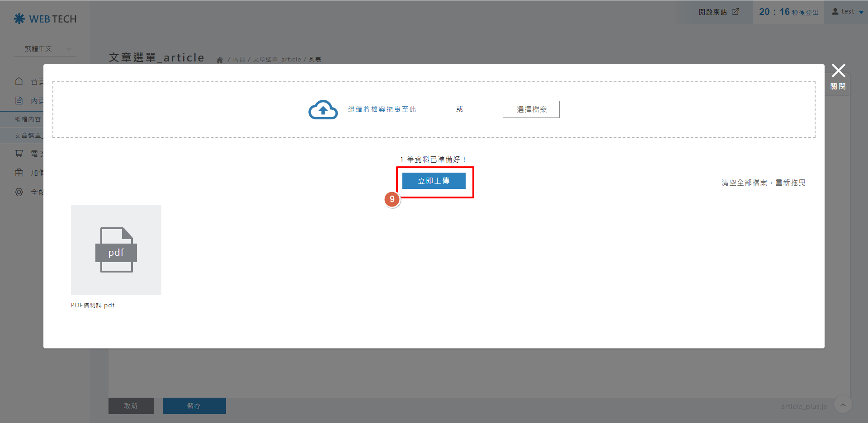Screen dimensions: 868x423
Task: Click the settings gear sidebar icon
Action: (x=19, y=192)
